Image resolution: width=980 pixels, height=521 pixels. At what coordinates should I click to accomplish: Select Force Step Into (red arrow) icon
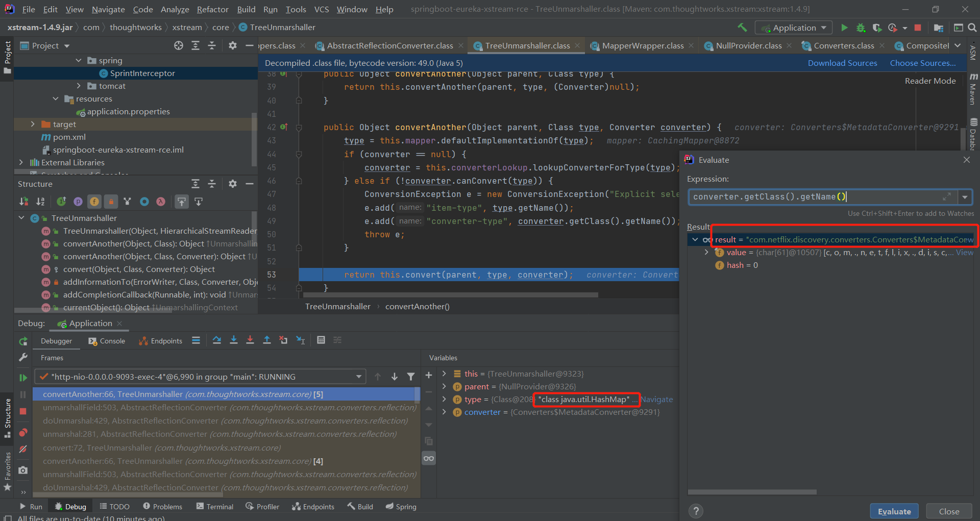[x=250, y=340]
